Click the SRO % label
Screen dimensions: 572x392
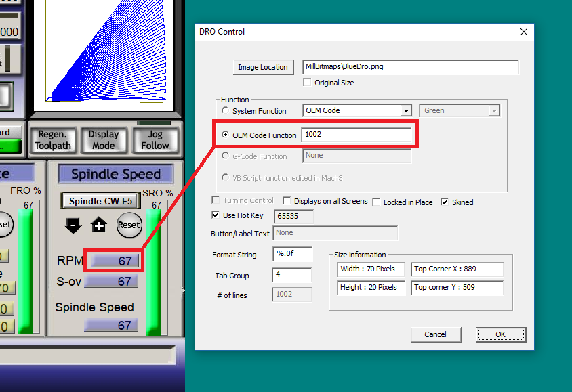(158, 193)
